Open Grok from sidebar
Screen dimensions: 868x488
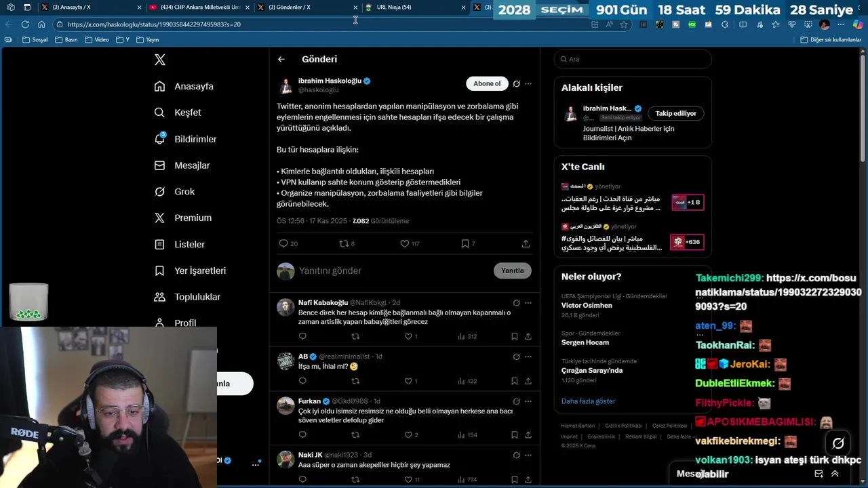coord(174,192)
